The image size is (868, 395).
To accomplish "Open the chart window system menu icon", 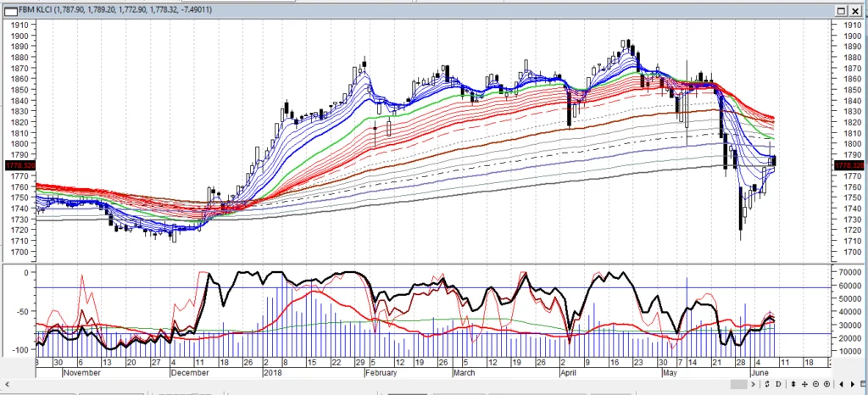I will [10, 10].
